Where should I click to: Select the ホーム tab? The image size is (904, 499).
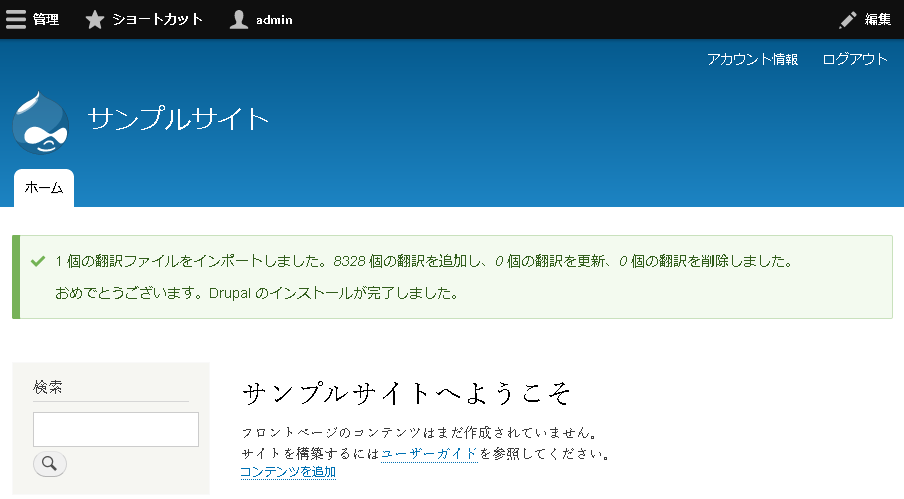coord(44,188)
